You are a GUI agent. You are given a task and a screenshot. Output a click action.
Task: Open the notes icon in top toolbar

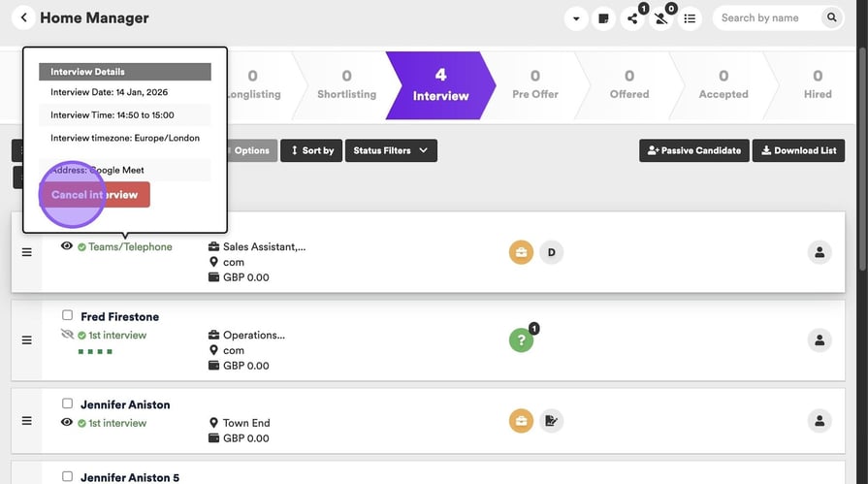click(x=603, y=17)
